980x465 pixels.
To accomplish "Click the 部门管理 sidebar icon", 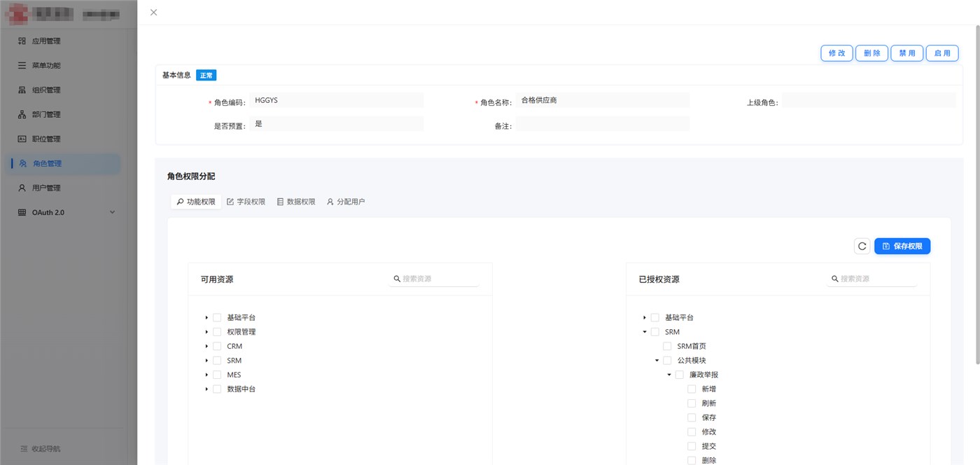I will pyautogui.click(x=22, y=115).
